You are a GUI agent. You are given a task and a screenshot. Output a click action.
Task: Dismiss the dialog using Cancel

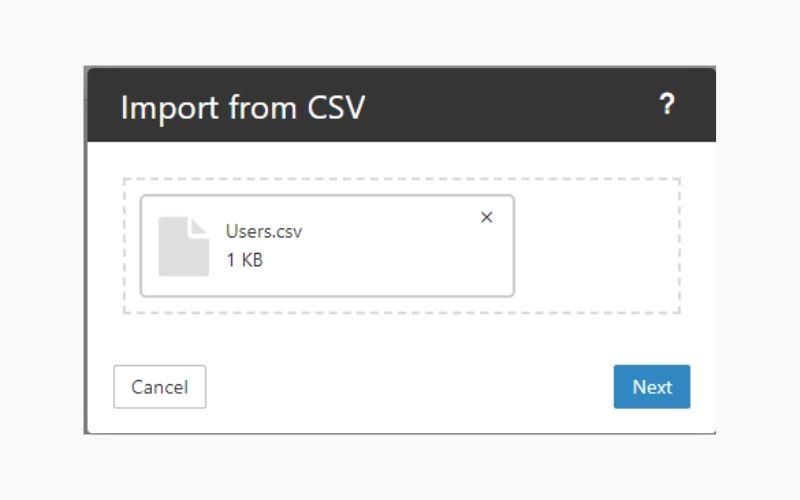click(x=160, y=387)
